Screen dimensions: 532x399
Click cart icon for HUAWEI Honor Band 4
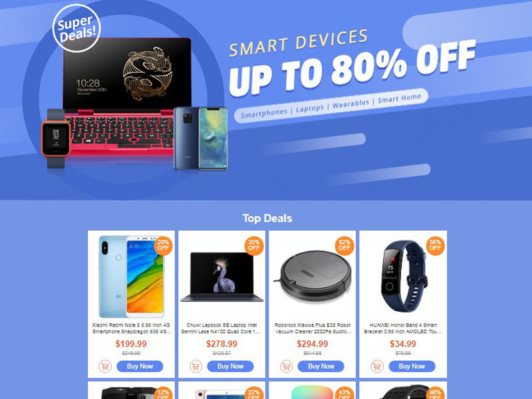[377, 366]
